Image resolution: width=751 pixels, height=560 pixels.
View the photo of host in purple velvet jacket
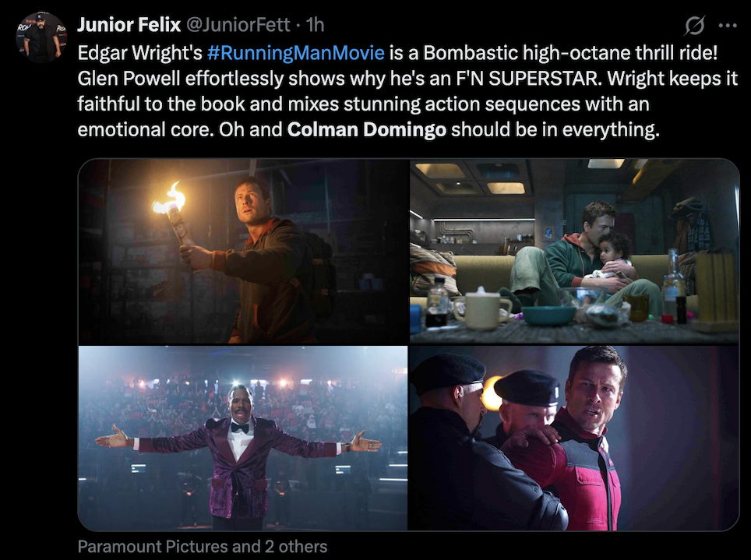tap(243, 438)
